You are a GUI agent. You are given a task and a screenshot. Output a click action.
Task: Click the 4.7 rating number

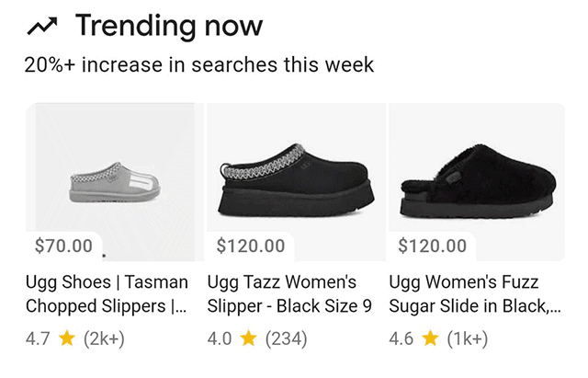click(38, 339)
